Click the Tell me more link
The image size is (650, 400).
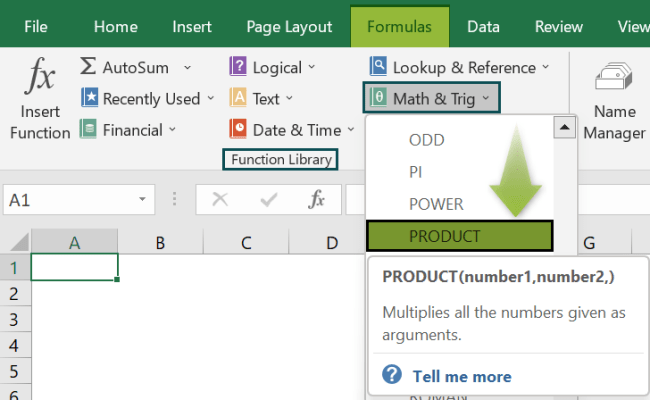click(x=462, y=376)
